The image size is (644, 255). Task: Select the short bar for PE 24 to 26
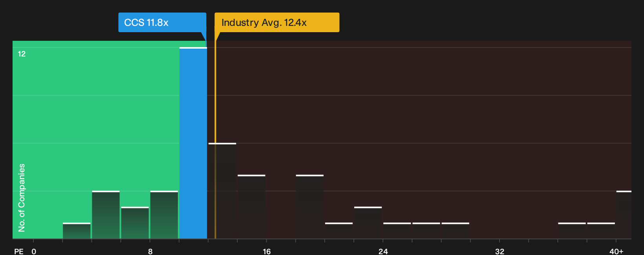pos(397,231)
